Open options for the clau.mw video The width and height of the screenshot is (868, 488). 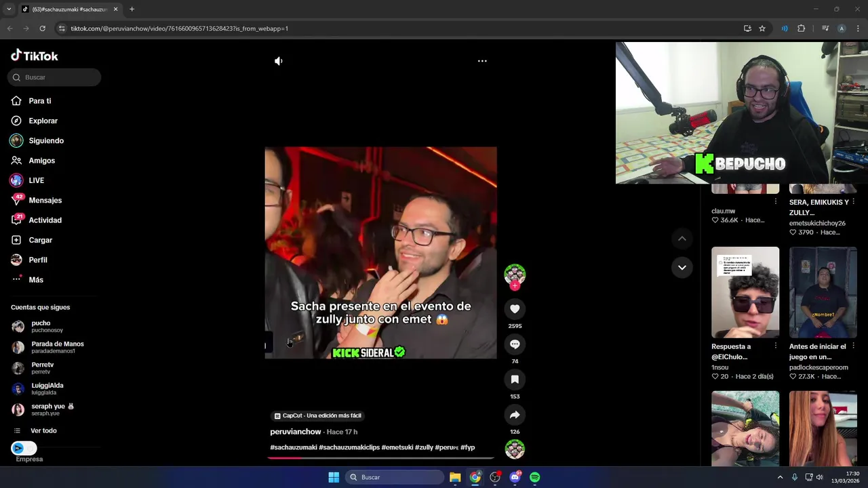click(776, 202)
